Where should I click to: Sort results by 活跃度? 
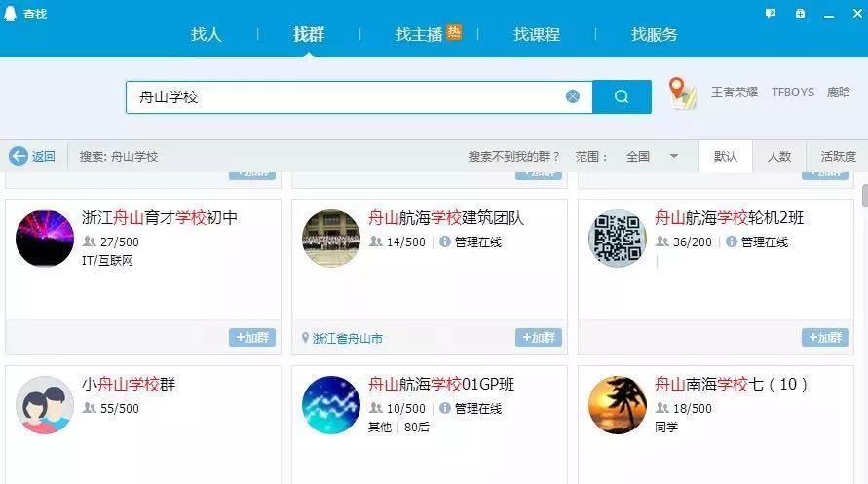(x=838, y=157)
